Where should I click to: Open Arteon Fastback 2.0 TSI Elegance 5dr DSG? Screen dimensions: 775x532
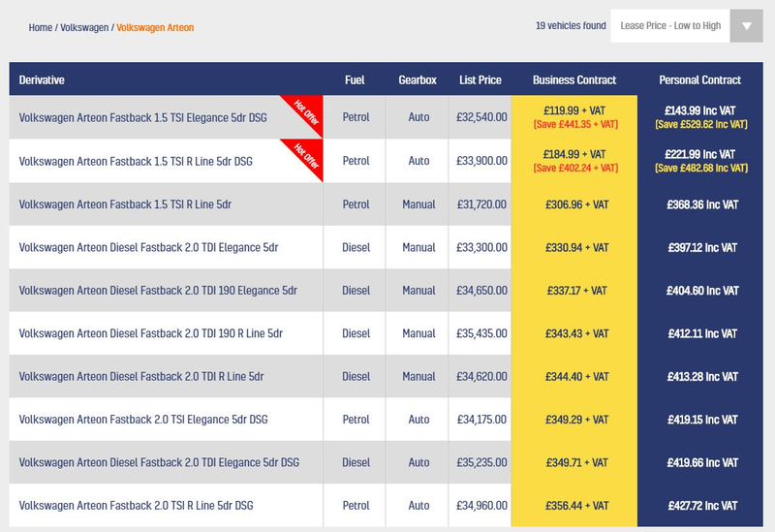[143, 420]
